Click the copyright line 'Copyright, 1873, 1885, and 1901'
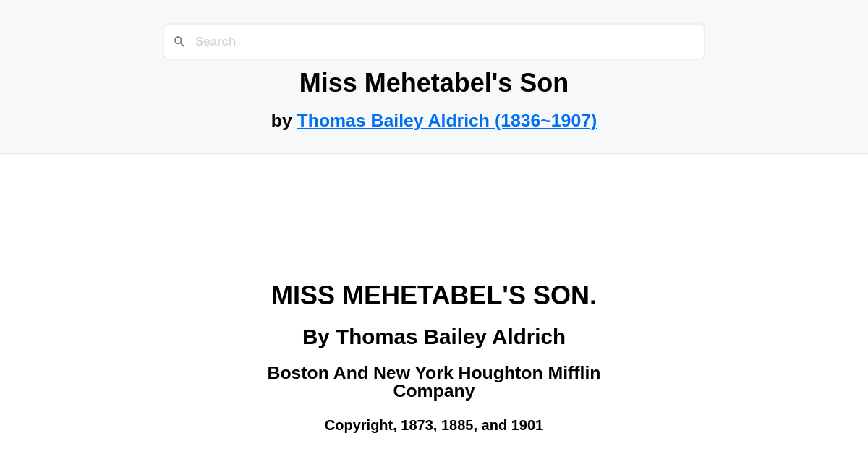 point(434,425)
